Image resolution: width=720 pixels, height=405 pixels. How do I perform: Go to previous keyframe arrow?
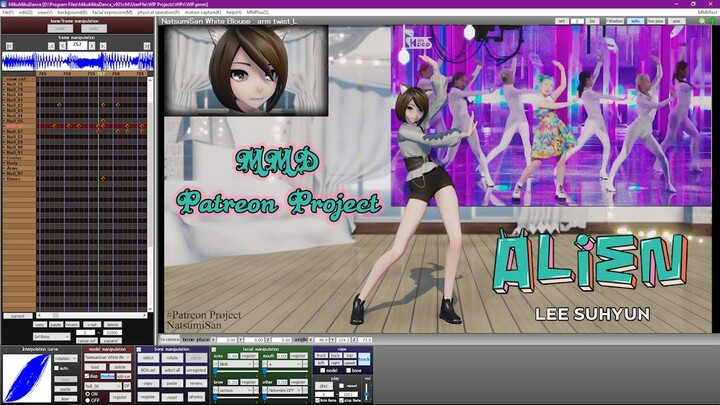(x=51, y=46)
